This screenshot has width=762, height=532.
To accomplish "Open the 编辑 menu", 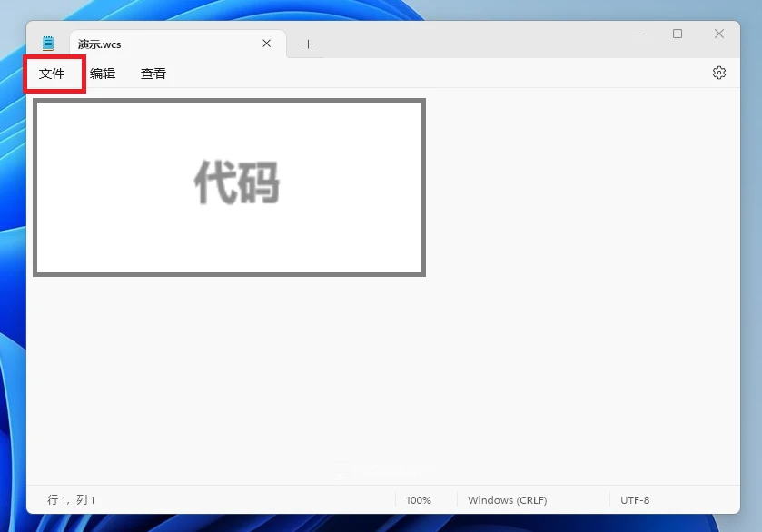I will 103,74.
